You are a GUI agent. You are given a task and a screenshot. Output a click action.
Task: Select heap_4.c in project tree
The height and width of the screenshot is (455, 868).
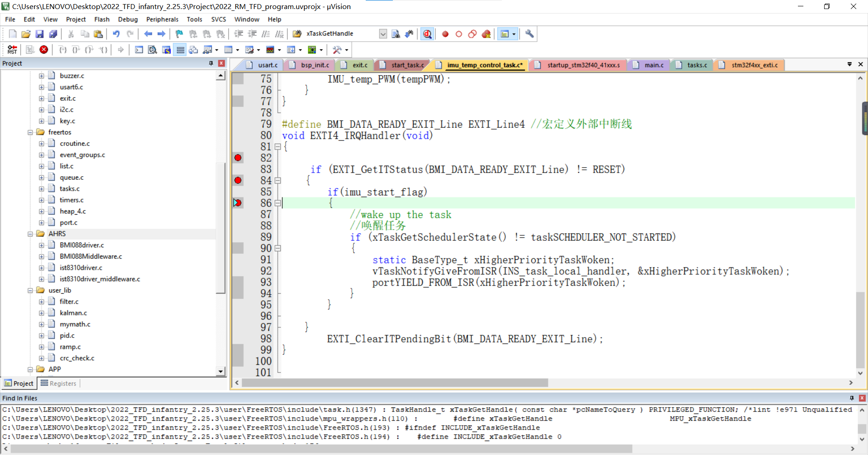tap(72, 211)
